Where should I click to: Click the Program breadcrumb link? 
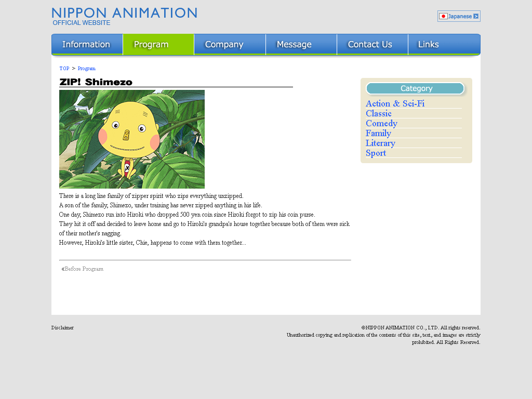(87, 69)
